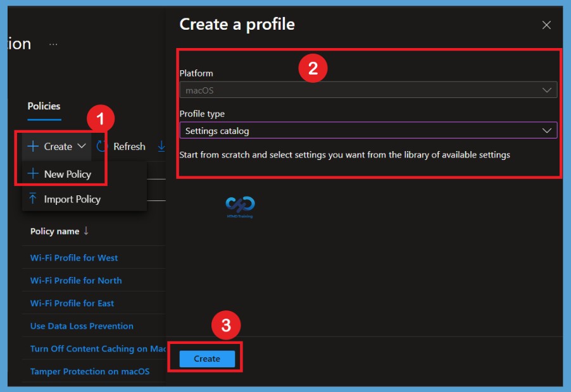
Task: Open Wi-Fi Profile for North policy
Action: coord(76,280)
